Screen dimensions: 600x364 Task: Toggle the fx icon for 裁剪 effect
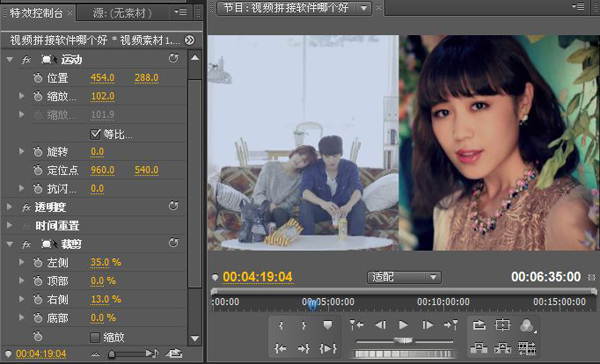26,244
